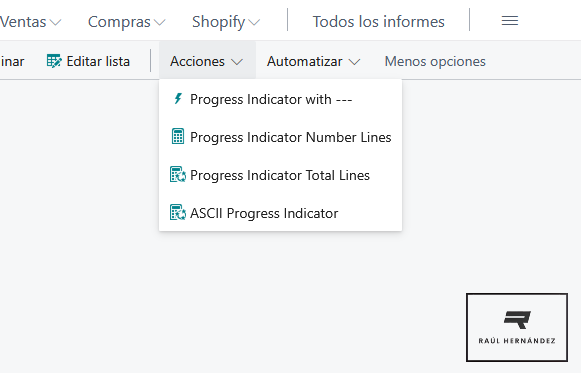581x373 pixels.
Task: Expand the Compras dropdown chevron
Action: 160,23
